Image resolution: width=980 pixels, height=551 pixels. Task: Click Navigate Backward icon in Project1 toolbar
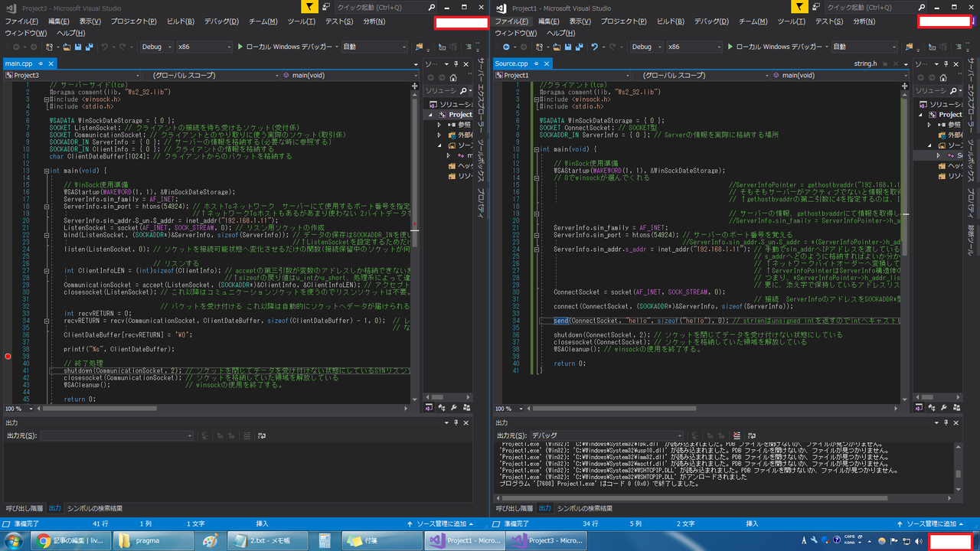coord(505,47)
